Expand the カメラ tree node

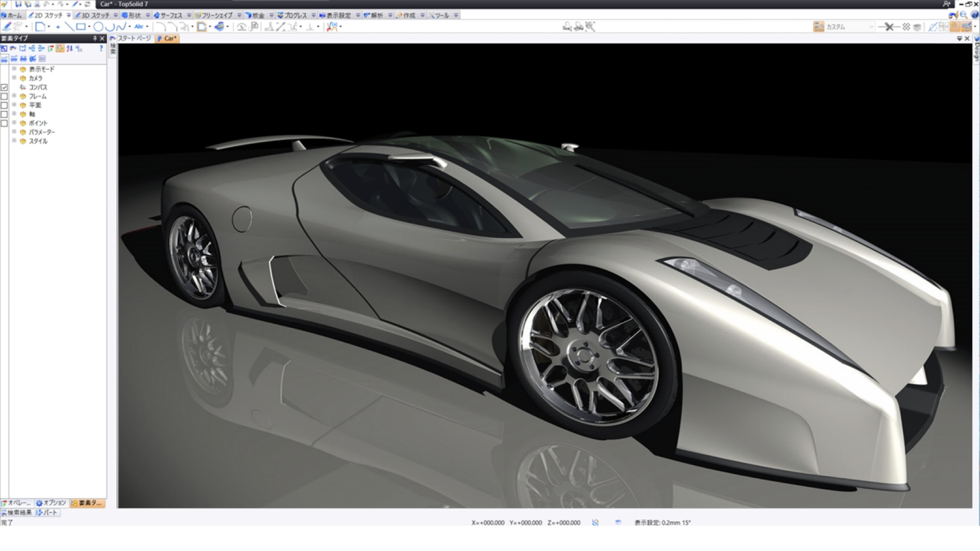(14, 78)
